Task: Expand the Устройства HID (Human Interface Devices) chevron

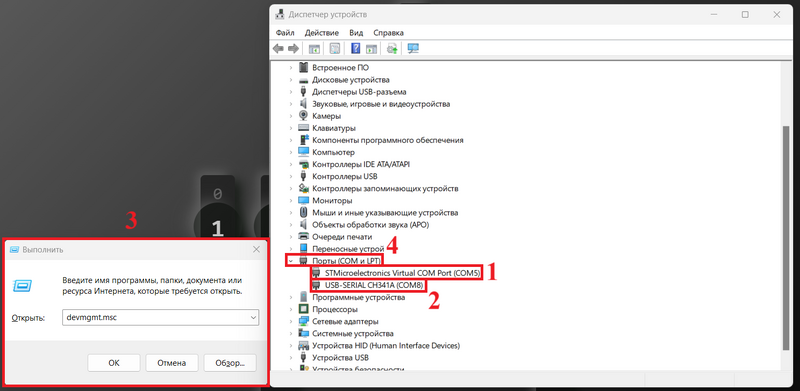Action: pos(291,346)
